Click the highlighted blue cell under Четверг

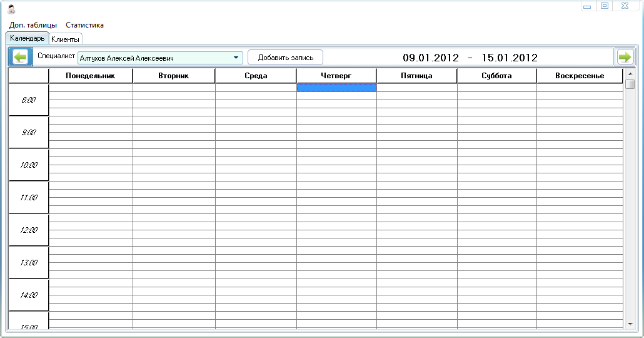pos(336,88)
